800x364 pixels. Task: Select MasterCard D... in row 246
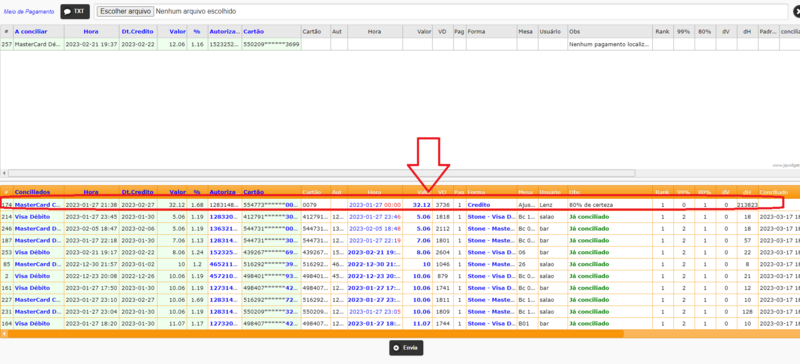[x=38, y=228]
